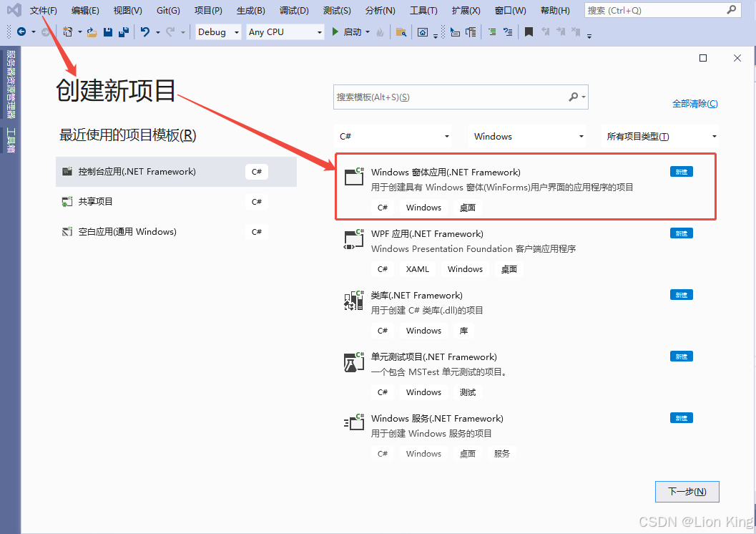
Task: Click the save all files icon
Action: pos(124,32)
